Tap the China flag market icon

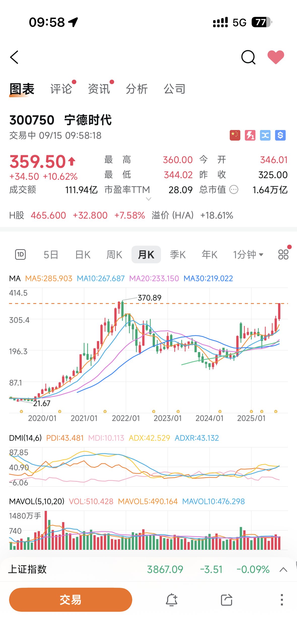235,135
